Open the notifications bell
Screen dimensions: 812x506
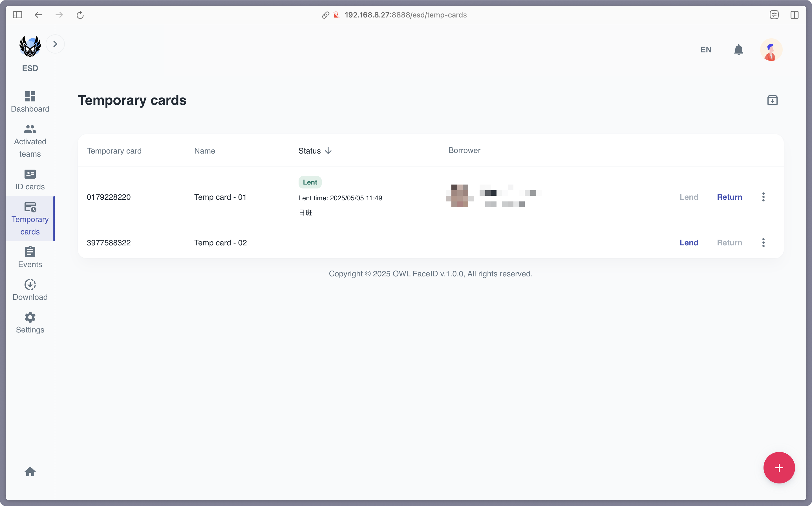point(738,50)
